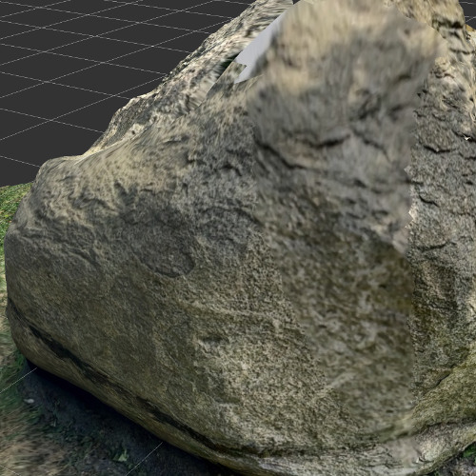Click the green leaf on ground at bottom
Screen dimensions: 476x476
click(x=122, y=457)
